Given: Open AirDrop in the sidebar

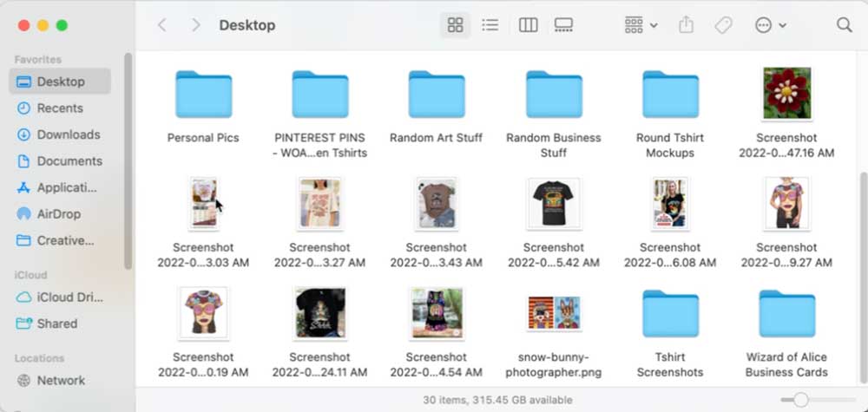Looking at the screenshot, I should click(x=60, y=214).
